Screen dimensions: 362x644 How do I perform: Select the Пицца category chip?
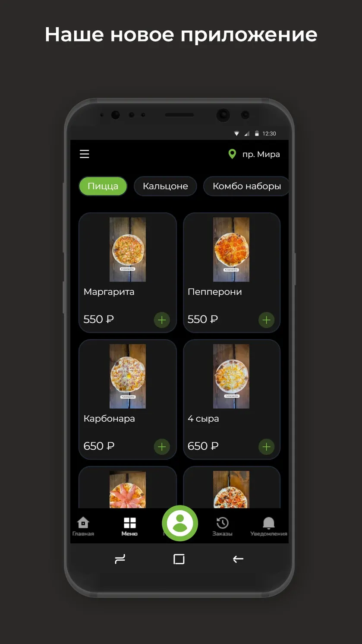coord(103,186)
